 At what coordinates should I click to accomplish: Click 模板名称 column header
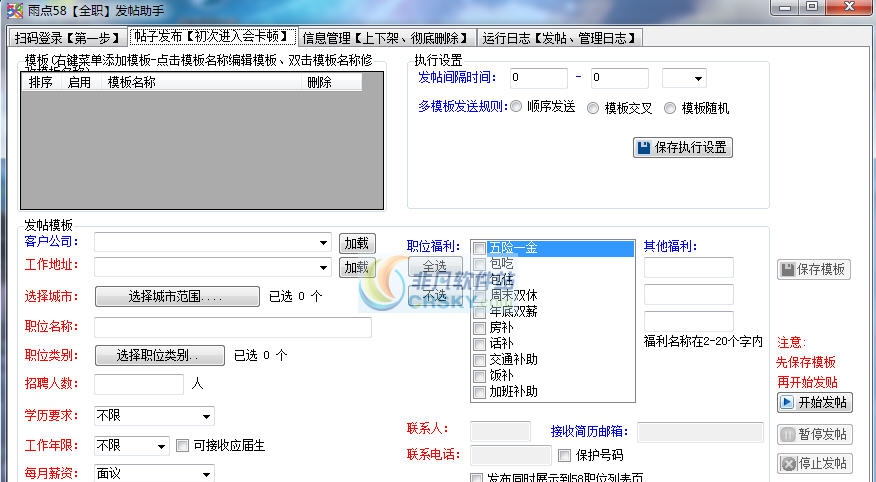point(201,82)
